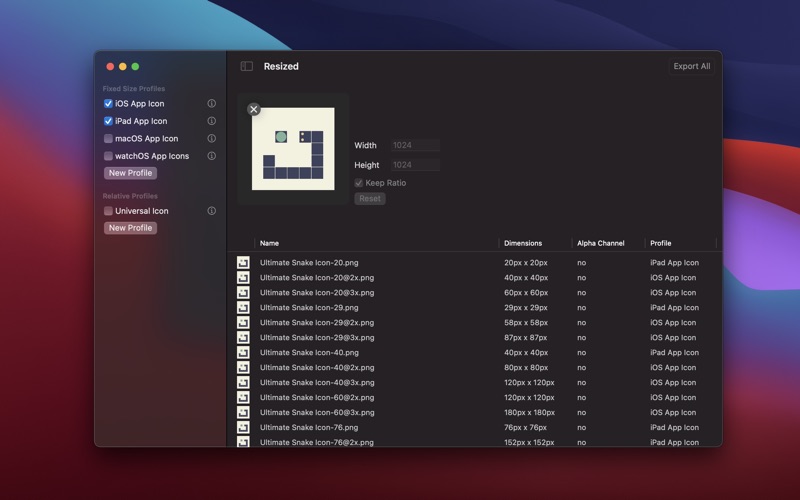
Task: Click the file icon for Ultimate Snake Icon-40@3x.png
Action: [x=243, y=382]
